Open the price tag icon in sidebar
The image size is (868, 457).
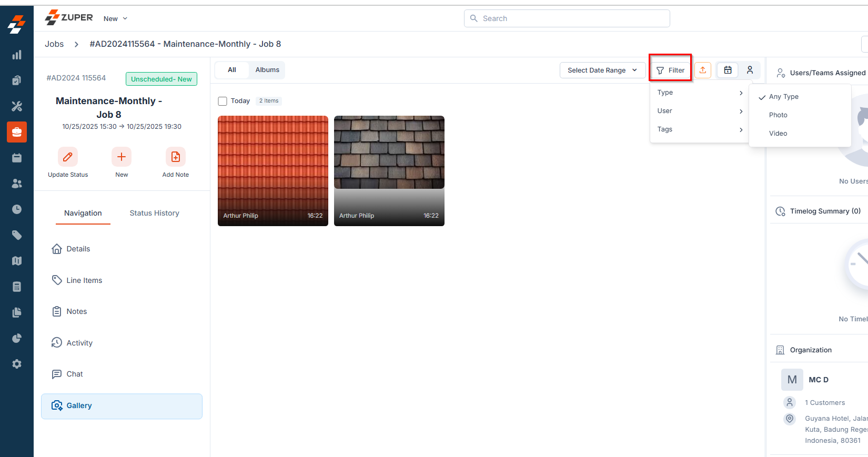point(17,235)
